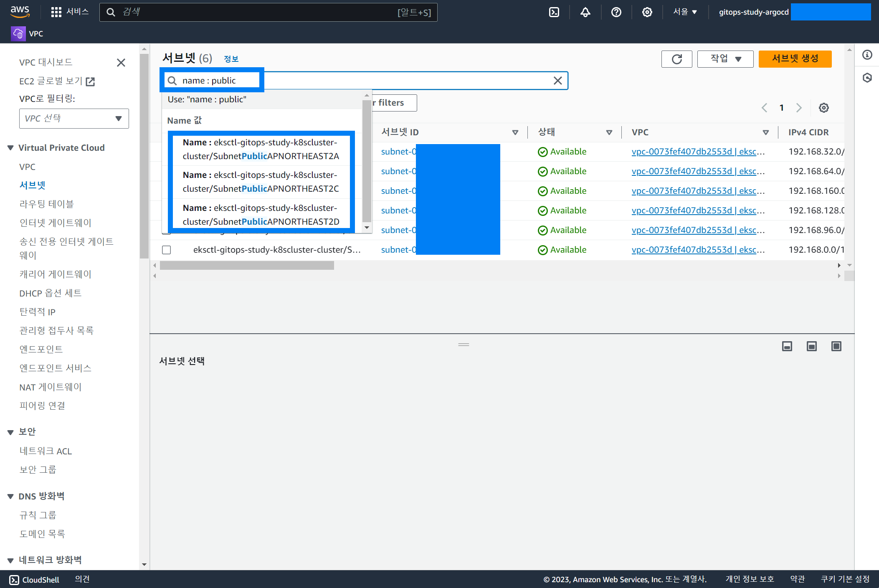Select checkbox for the last subnet row
Viewport: 879px width, 588px height.
tap(167, 250)
